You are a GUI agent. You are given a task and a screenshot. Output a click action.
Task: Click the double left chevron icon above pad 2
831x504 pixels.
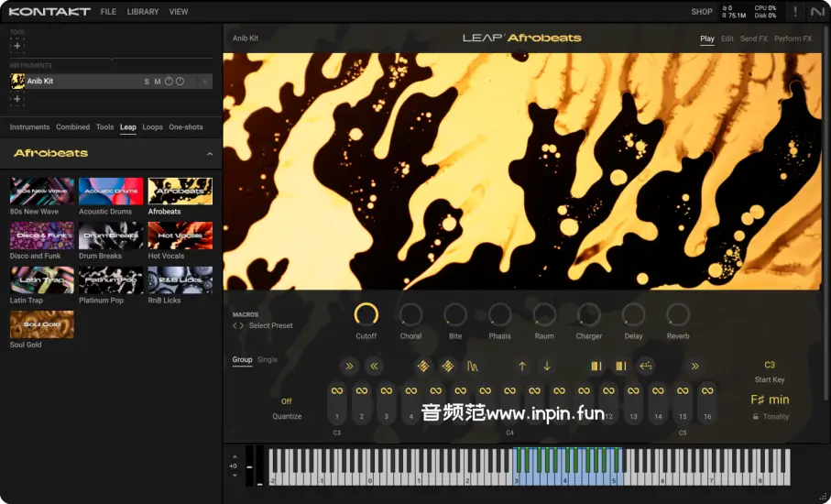click(x=374, y=367)
